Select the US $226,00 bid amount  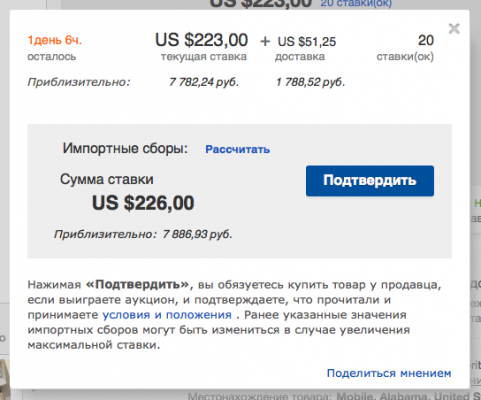143,203
